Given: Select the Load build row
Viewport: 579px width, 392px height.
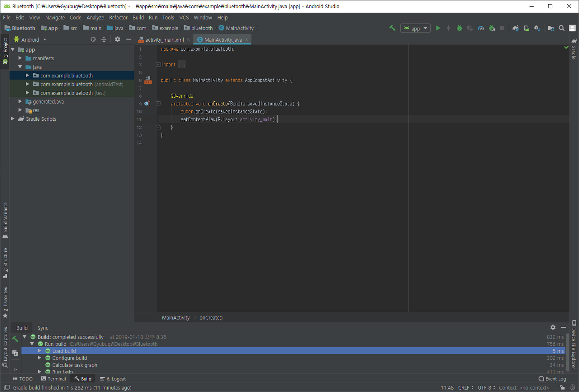Looking at the screenshot, I should (293, 351).
